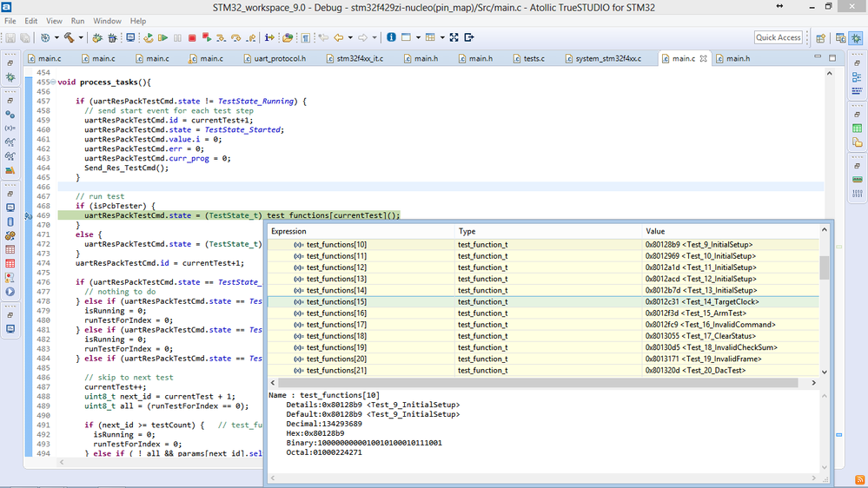Open the Help menu
Viewport: 868px width, 488px height.
tap(138, 21)
